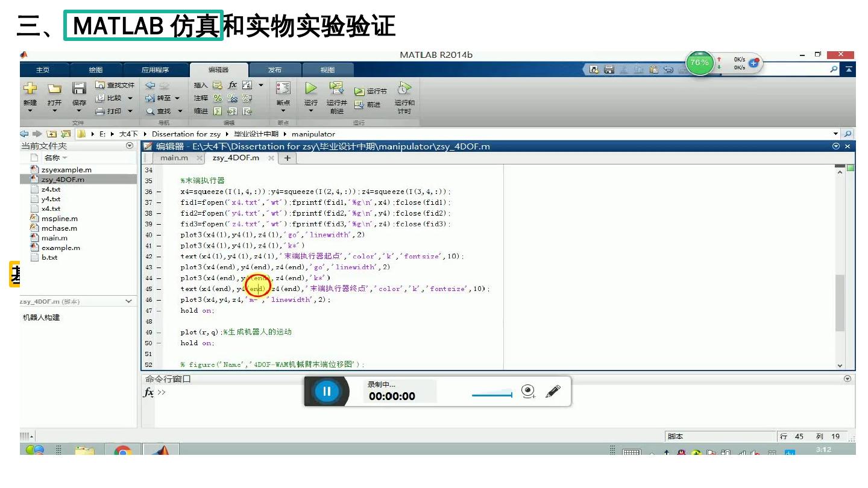Click the wrap comments icon
Viewport: 868px width, 488px height.
pyautogui.click(x=247, y=98)
